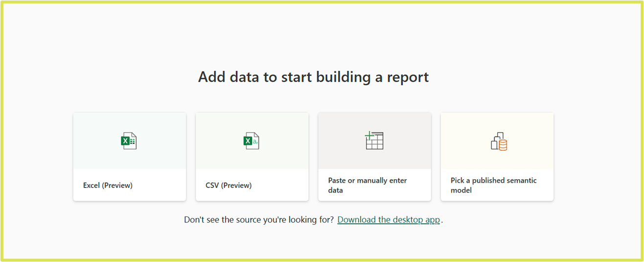Choose Paste or manually enter data label

click(x=368, y=185)
